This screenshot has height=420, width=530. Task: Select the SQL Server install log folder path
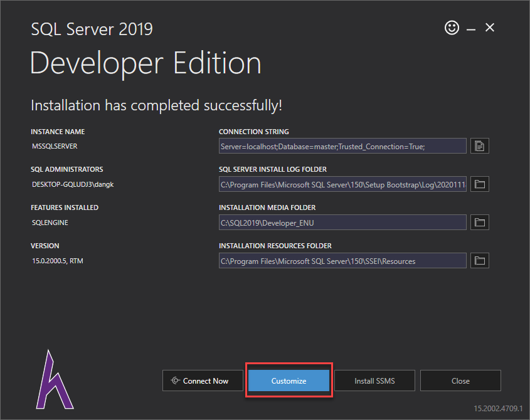(x=342, y=184)
